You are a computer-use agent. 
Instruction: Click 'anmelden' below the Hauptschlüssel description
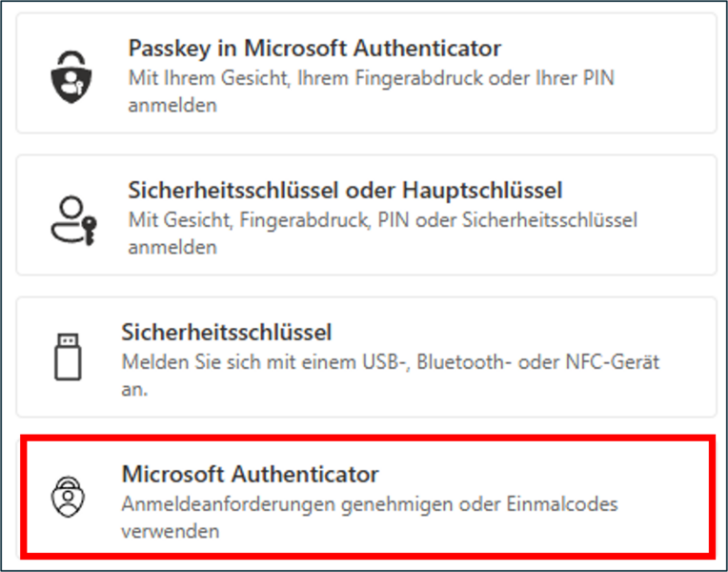172,247
